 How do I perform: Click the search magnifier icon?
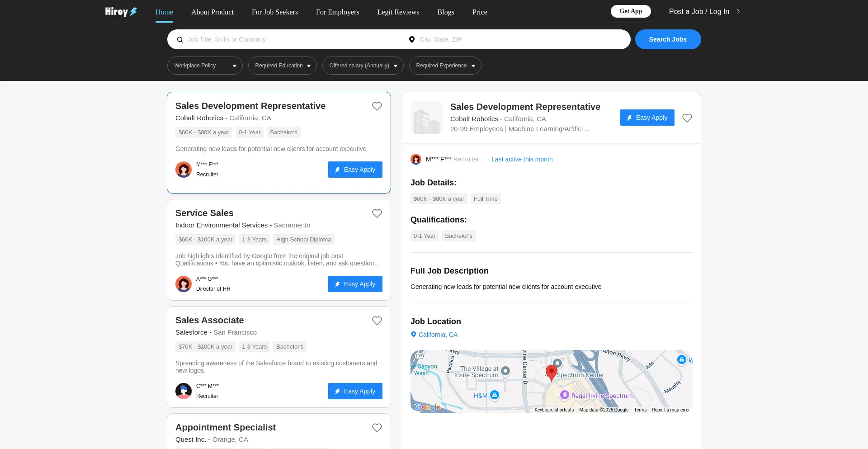tap(180, 40)
